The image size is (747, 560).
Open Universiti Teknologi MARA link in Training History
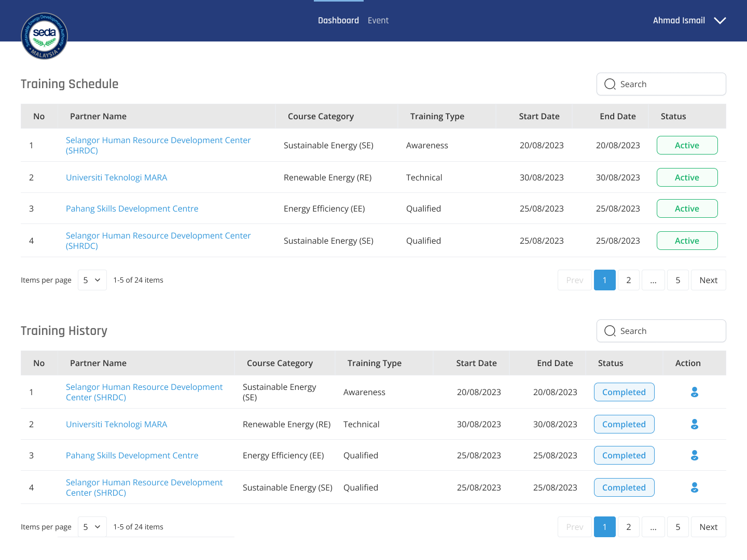[116, 424]
